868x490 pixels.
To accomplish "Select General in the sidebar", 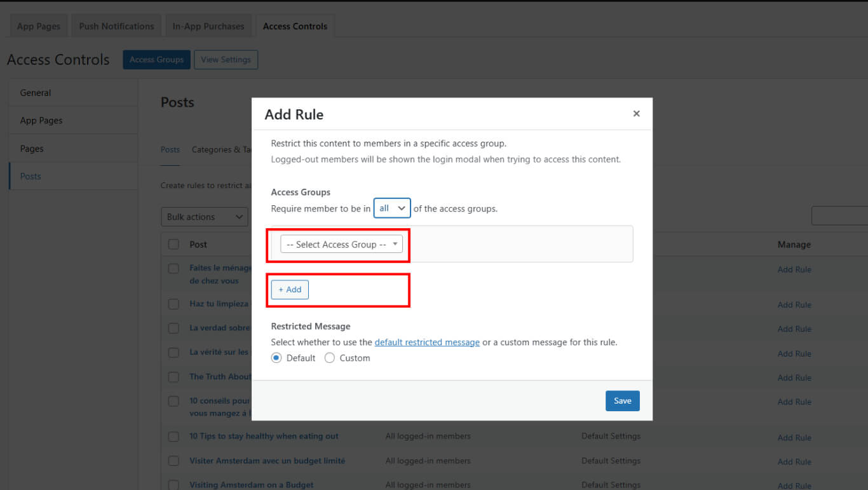I will [x=36, y=93].
